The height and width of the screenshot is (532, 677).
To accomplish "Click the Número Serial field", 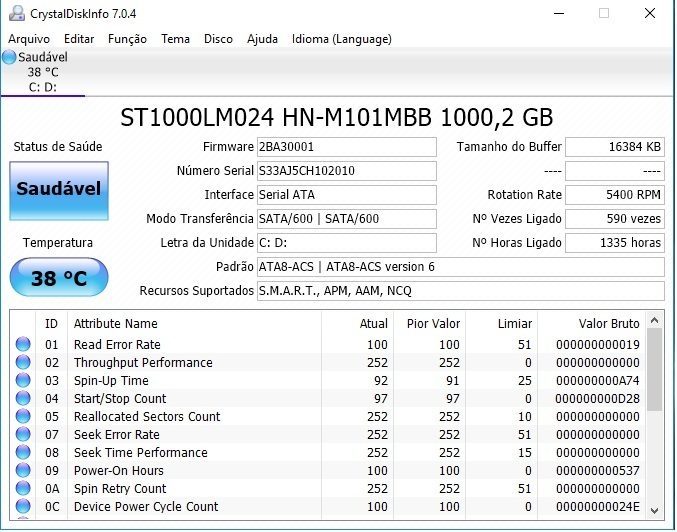I will tap(347, 171).
